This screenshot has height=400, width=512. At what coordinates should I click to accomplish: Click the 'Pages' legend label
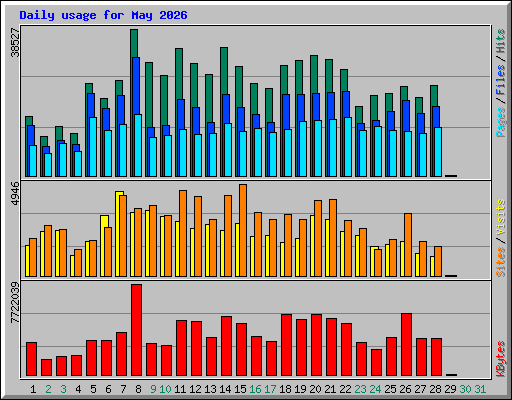[501, 122]
